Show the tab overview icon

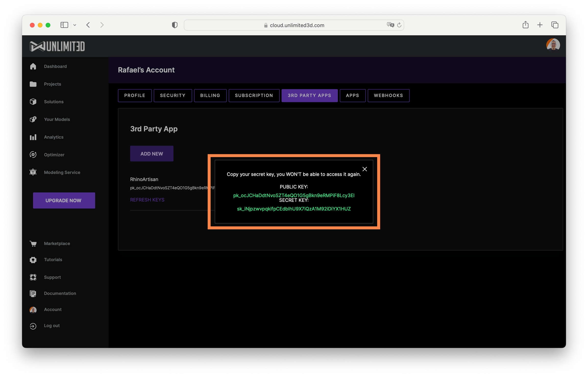(555, 25)
